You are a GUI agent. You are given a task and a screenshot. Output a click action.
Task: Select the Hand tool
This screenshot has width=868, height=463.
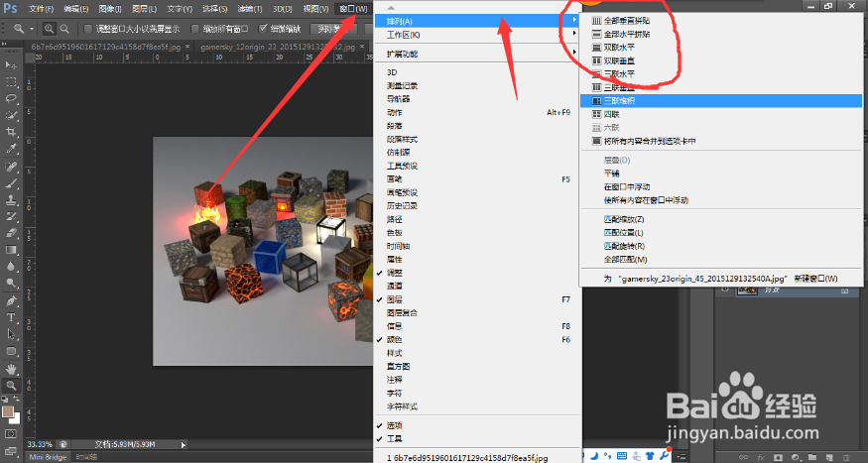pos(11,369)
